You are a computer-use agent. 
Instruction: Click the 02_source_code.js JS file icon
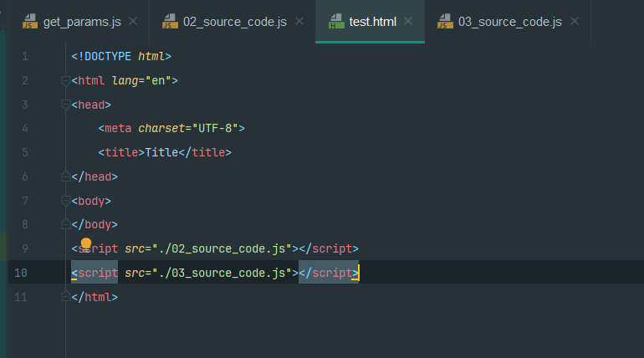tap(170, 22)
